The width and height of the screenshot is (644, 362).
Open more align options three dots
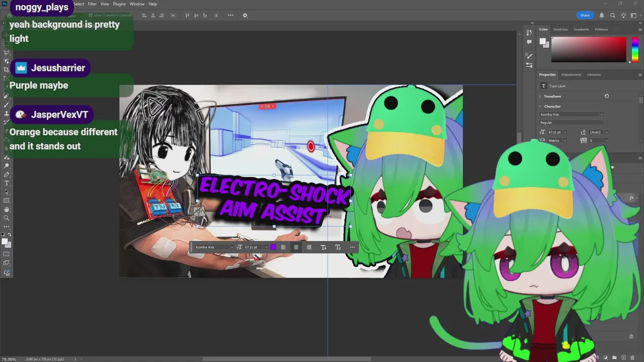230,15
